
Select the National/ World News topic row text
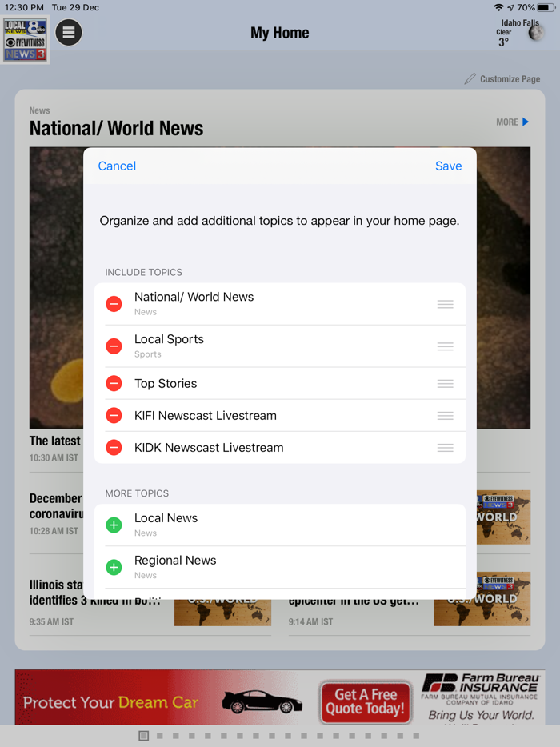(194, 297)
